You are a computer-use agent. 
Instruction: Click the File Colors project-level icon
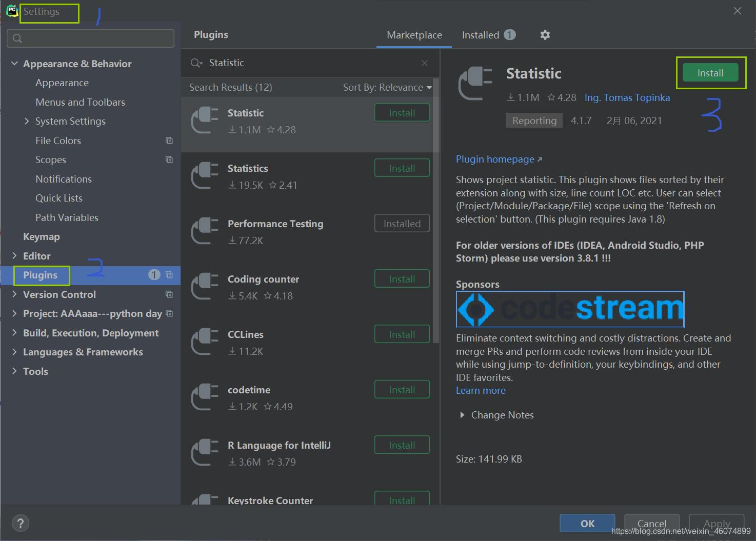pos(169,141)
